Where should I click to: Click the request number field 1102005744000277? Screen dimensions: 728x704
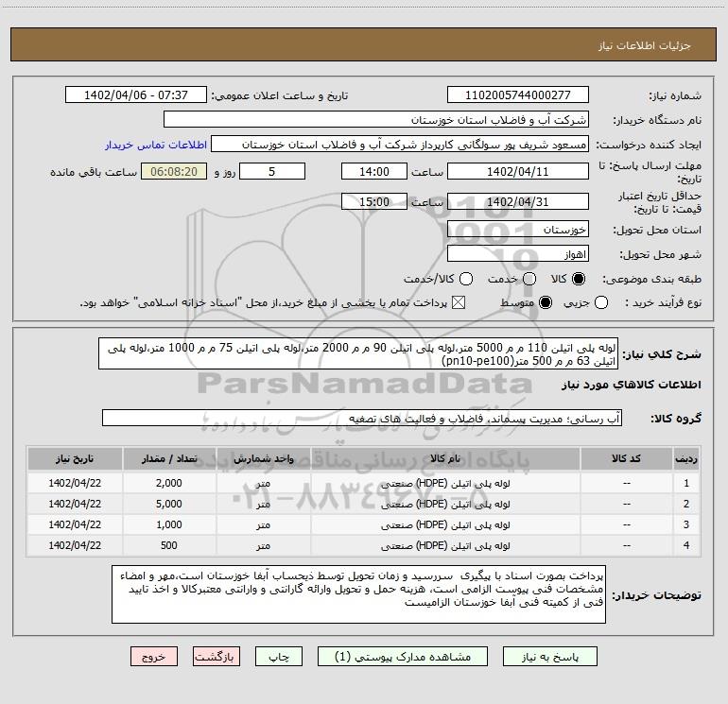(x=518, y=95)
